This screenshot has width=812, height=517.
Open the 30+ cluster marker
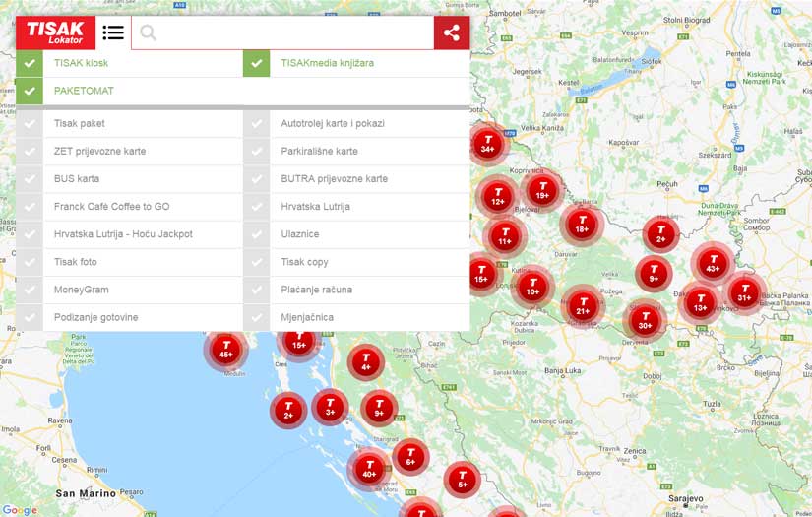(645, 321)
